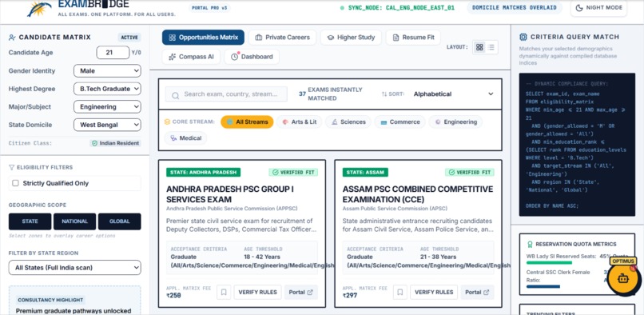Open Portal link for Andhra Pradesh exam
This screenshot has height=315, width=644.
click(301, 293)
